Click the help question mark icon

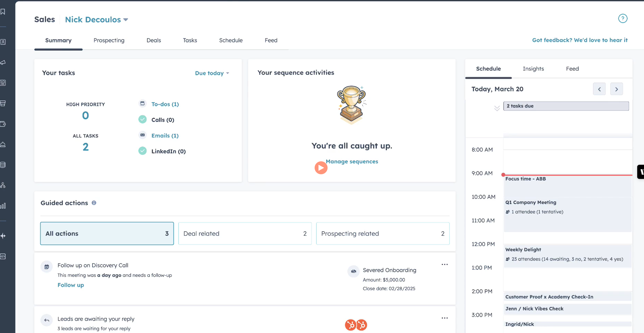(623, 19)
